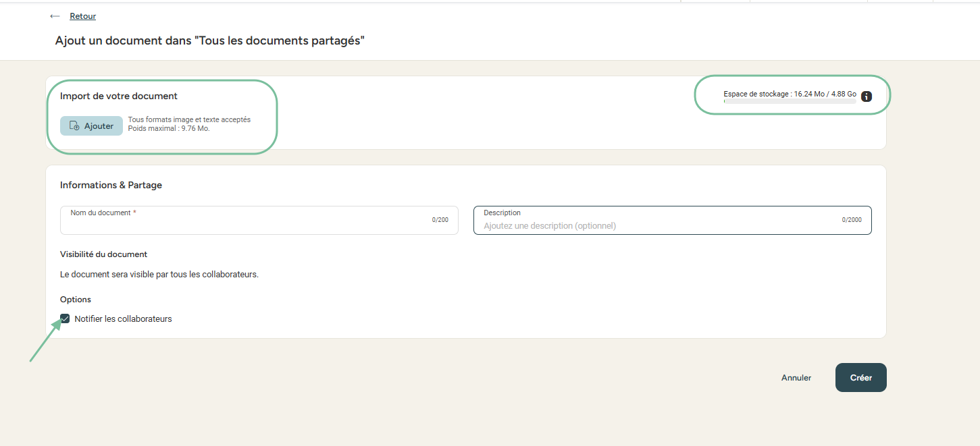
Task: Click the 0/200 character counter
Action: 440,220
